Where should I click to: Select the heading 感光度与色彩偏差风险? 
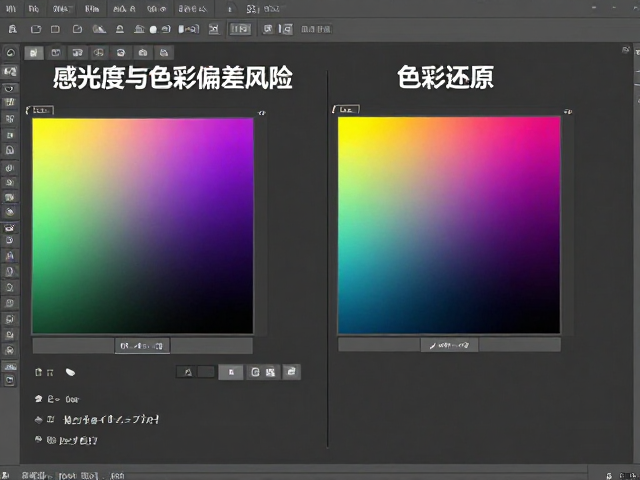(173, 78)
